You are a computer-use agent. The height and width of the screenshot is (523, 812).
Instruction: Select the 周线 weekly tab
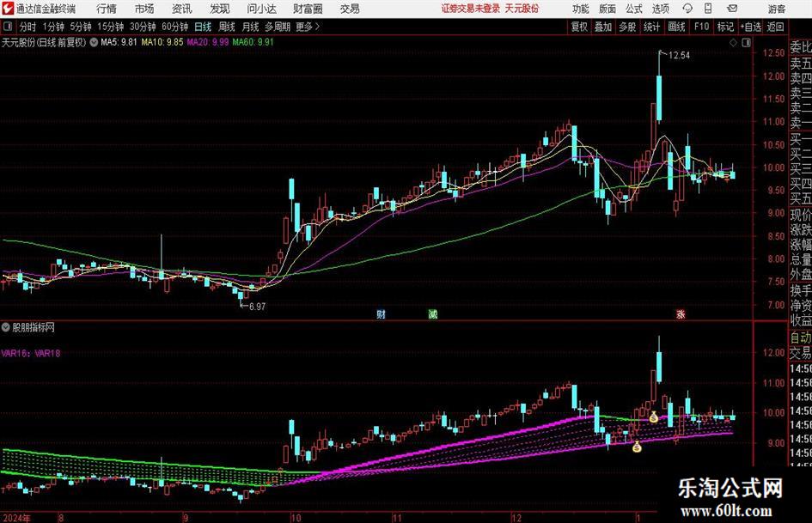[227, 27]
